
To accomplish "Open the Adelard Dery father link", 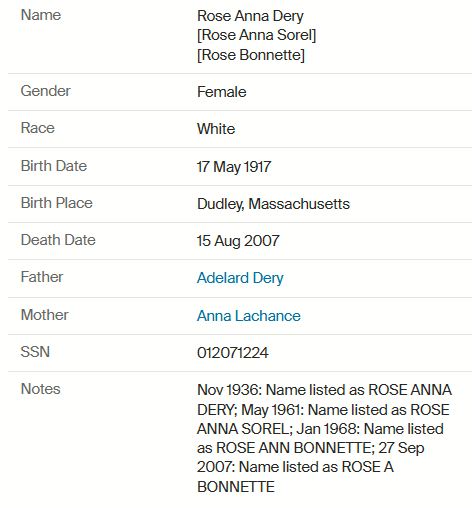I will pyautogui.click(x=240, y=278).
